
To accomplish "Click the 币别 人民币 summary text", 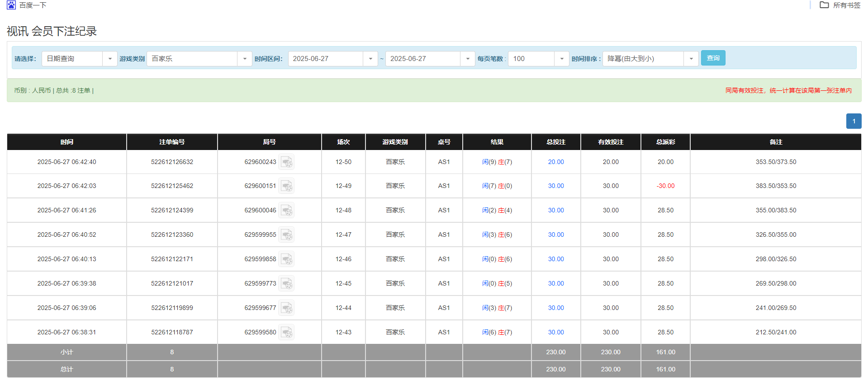I will (x=33, y=90).
